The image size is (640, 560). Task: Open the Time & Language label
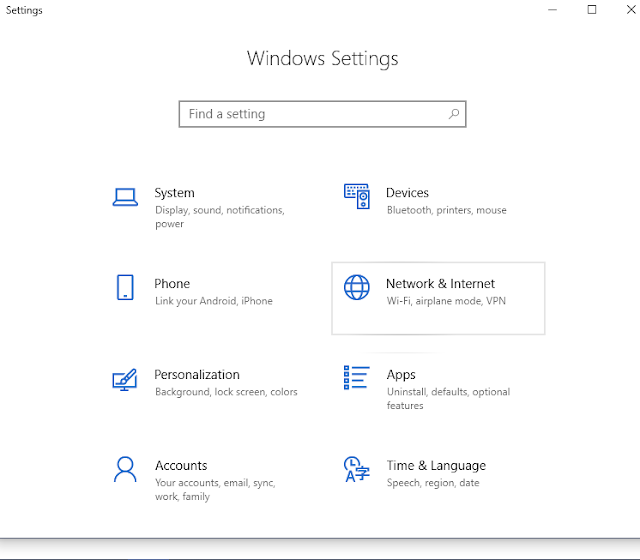tap(436, 466)
